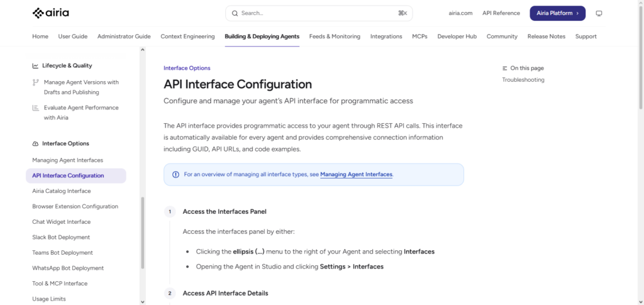Open Managing Agent Interfaces in the sidebar
This screenshot has height=305, width=644.
68,160
